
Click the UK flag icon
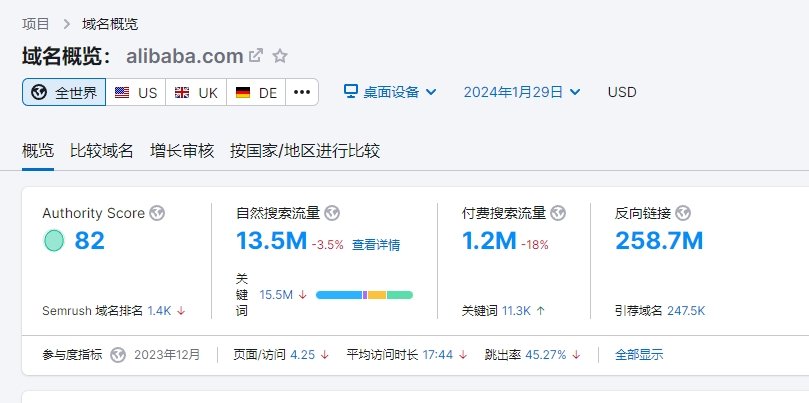[182, 92]
